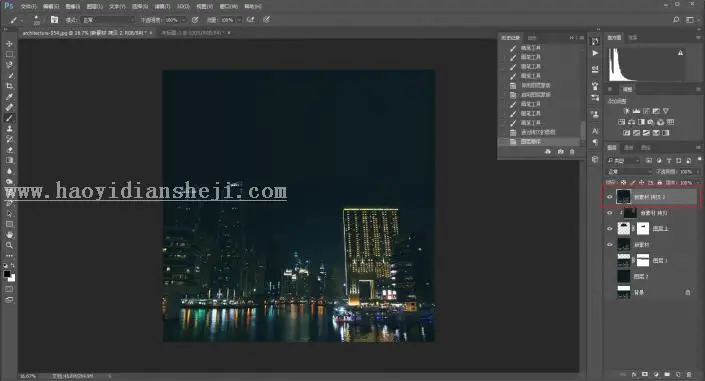This screenshot has width=705, height=381.
Task: Select last history state in list
Action: pyautogui.click(x=540, y=141)
